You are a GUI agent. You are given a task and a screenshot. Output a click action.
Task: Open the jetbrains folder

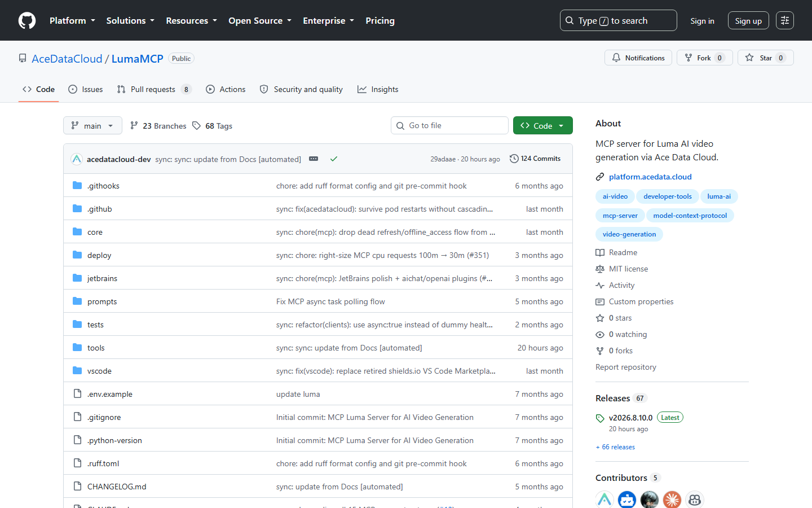point(102,278)
